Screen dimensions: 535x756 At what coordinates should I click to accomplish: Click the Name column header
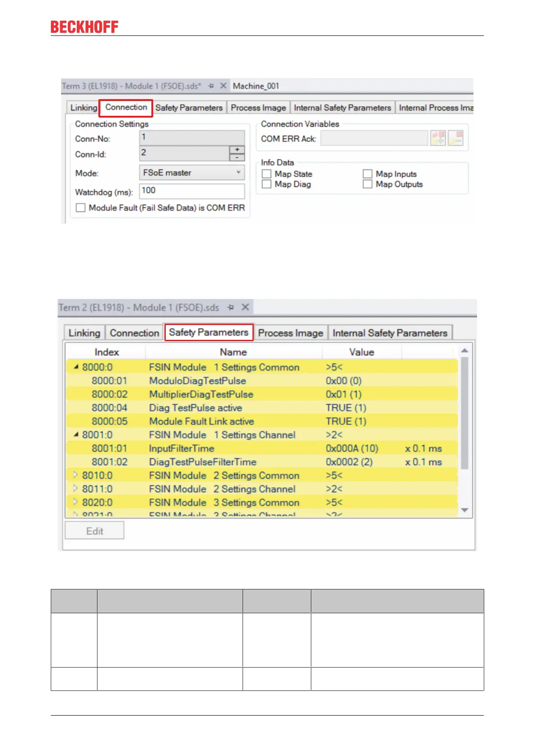click(x=234, y=352)
